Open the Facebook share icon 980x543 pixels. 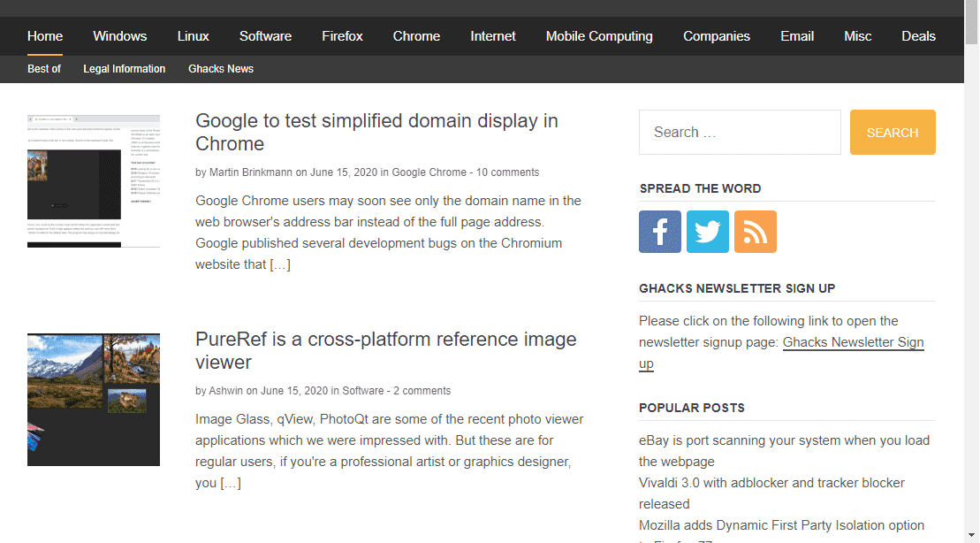(659, 232)
